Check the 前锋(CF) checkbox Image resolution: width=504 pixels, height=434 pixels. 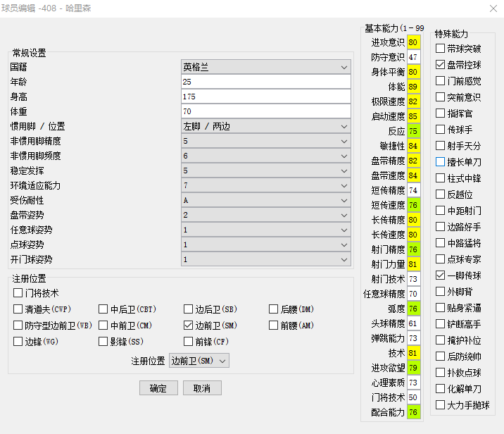[189, 341]
